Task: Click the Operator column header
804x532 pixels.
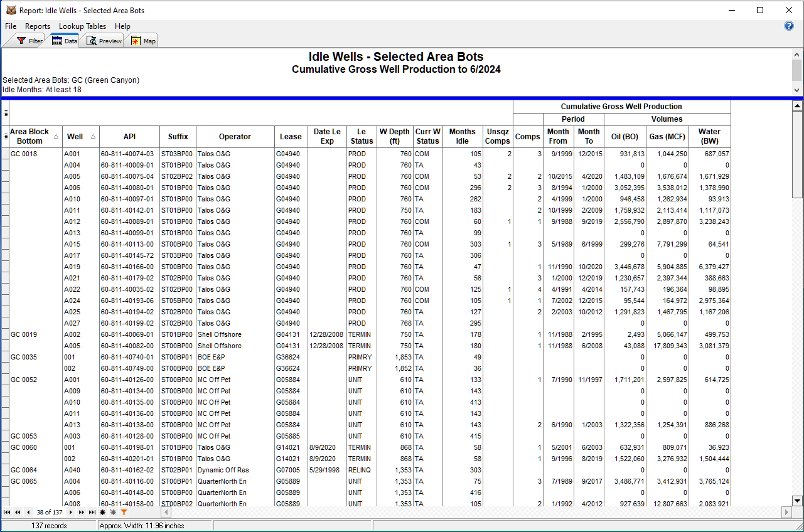Action: (x=235, y=136)
